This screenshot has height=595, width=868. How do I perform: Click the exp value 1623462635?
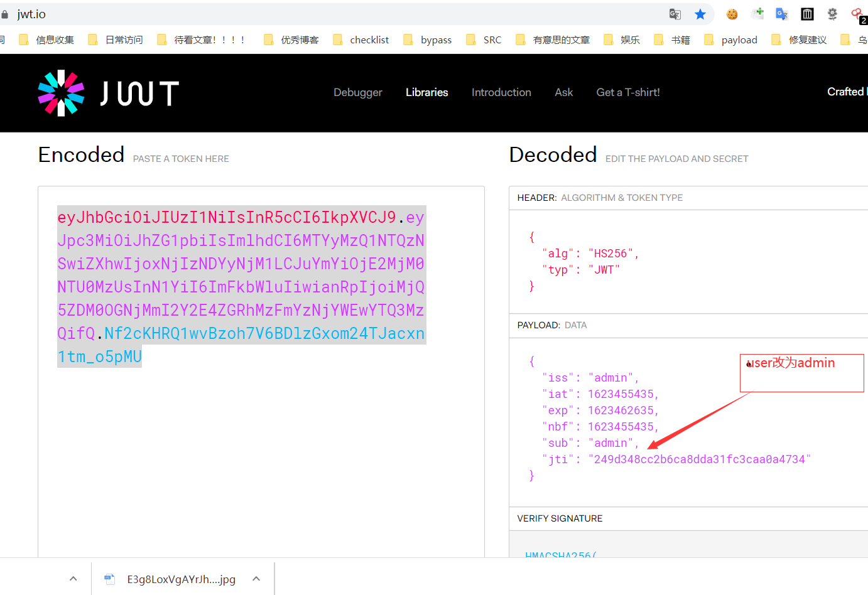(621, 410)
